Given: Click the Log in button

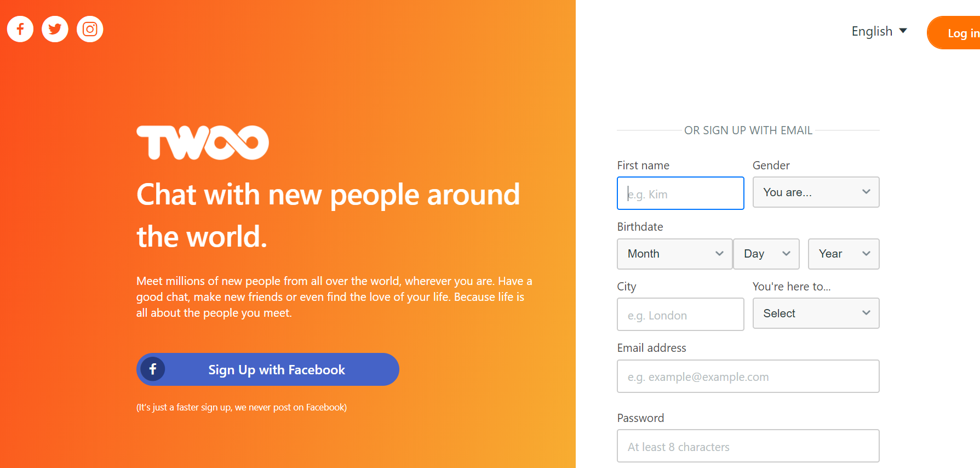Looking at the screenshot, I should point(954,33).
